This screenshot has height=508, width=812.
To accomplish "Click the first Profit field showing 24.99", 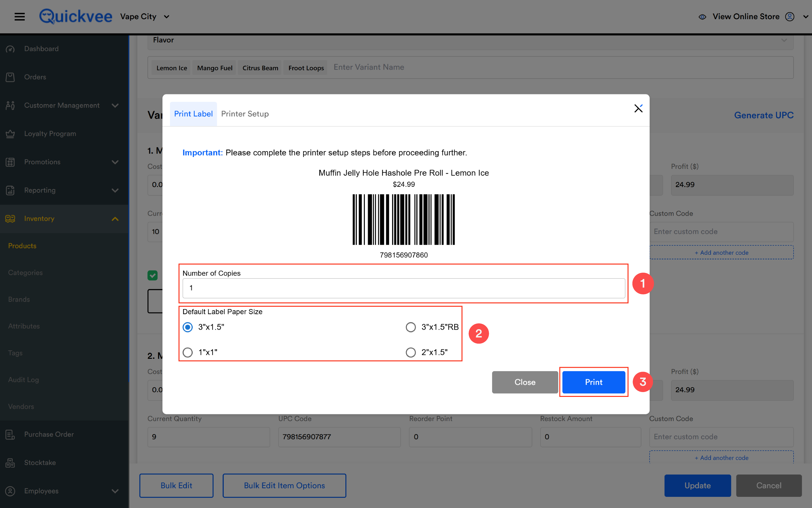I will 732,185.
